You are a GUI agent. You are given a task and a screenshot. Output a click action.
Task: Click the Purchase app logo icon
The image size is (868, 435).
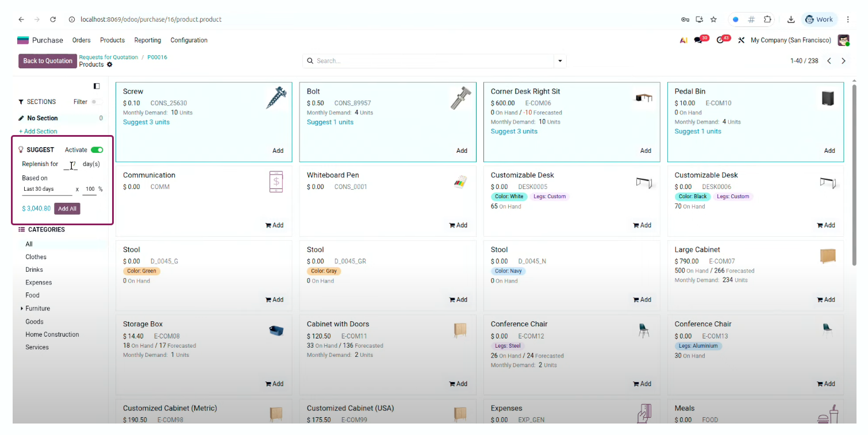click(x=23, y=40)
